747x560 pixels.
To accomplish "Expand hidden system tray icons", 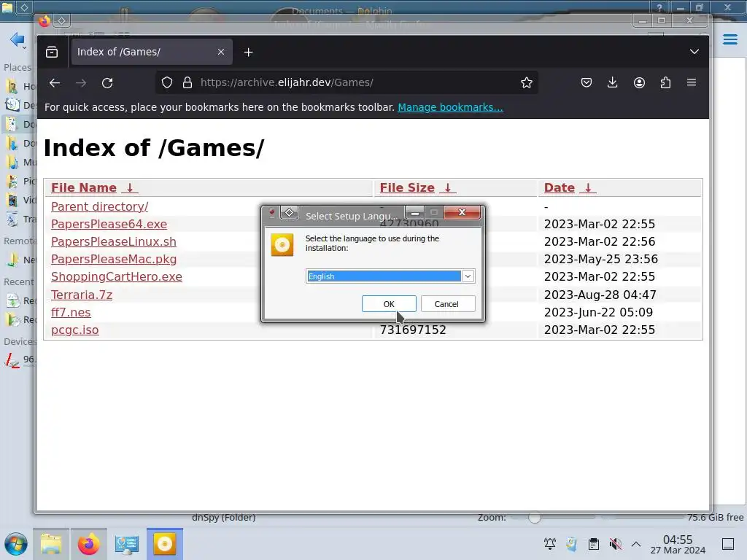I will coord(636,544).
